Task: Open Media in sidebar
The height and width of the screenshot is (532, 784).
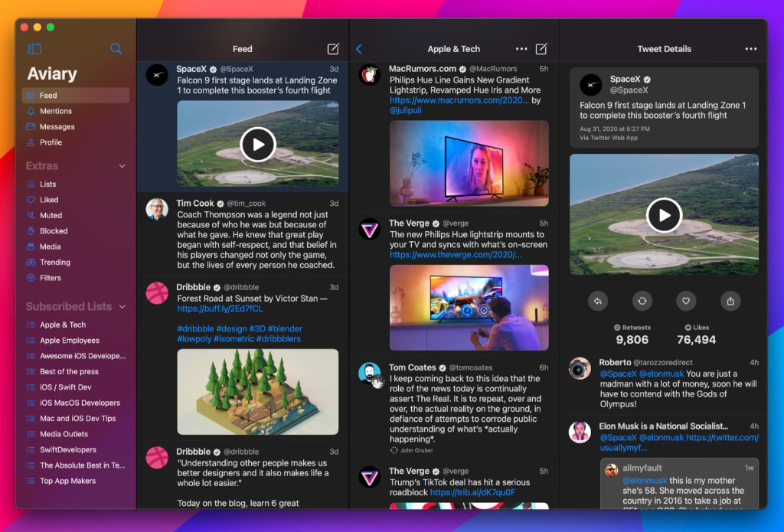Action: [x=76, y=246]
